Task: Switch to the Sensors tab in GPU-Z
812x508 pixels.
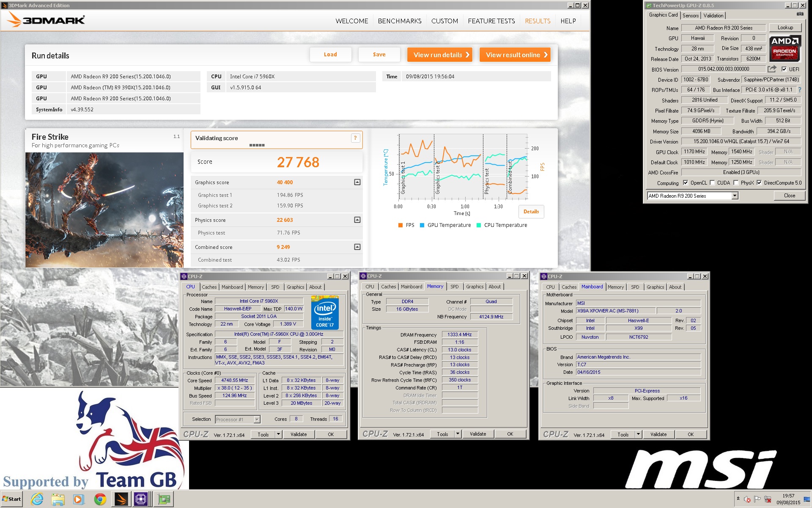Action: point(691,15)
